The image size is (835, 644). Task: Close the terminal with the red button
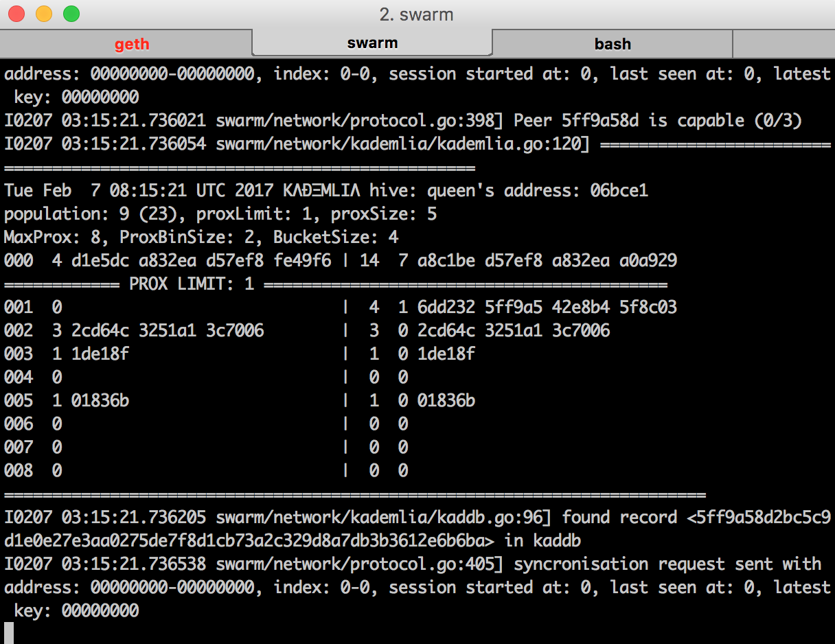coord(16,14)
